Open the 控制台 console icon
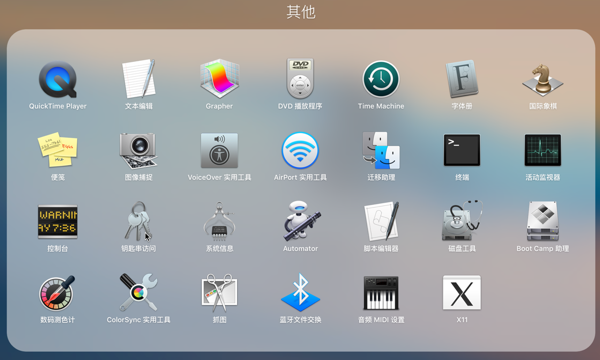600x360 pixels. coord(58,222)
